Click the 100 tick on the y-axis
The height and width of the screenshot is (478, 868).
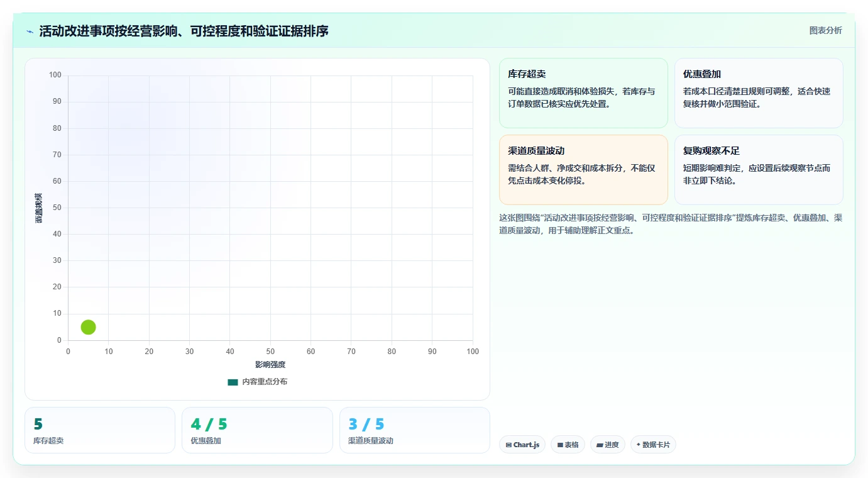(55, 75)
